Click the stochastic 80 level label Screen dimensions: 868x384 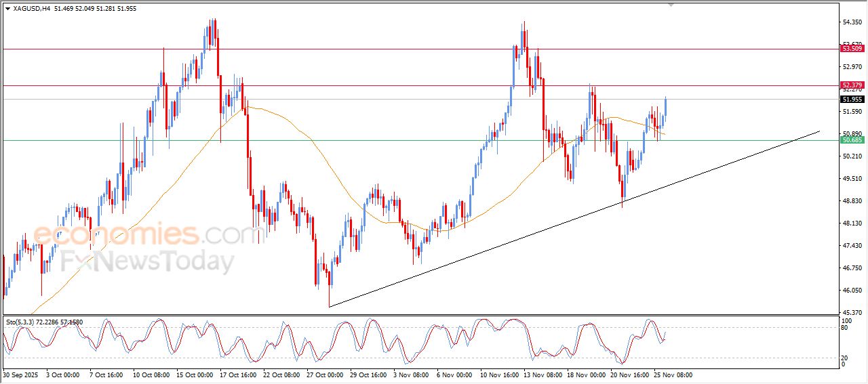point(845,328)
